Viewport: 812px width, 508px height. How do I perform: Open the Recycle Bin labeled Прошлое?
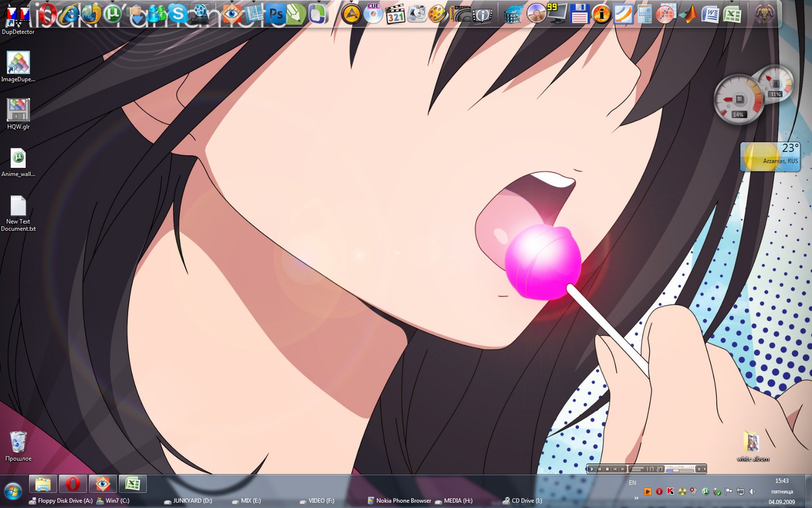click(18, 446)
